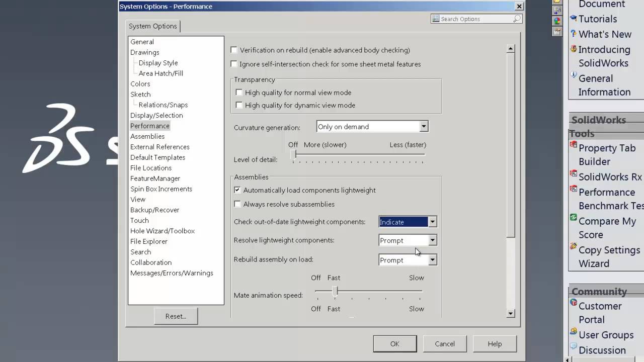Select File Locations category
The image size is (644, 362).
point(151,168)
